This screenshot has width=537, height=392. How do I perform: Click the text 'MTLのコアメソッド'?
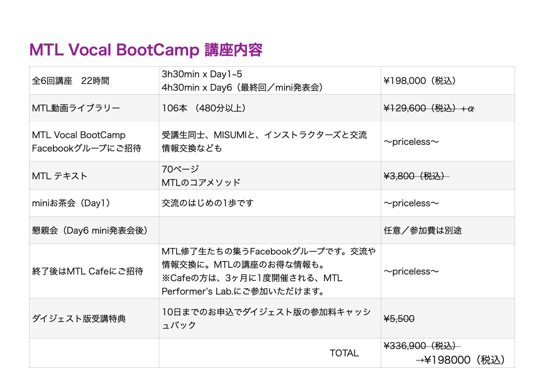[201, 182]
